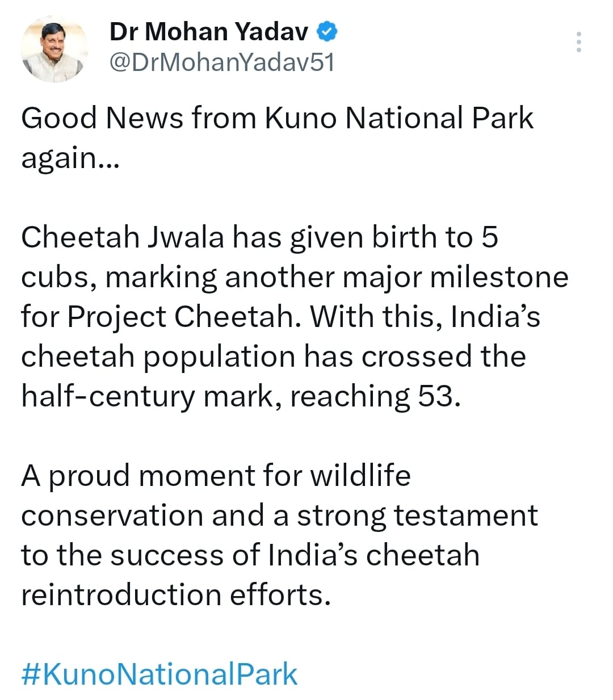Image resolution: width=613 pixels, height=700 pixels.
Task: Click the phrase "success of India's cheetah"
Action: click(295, 555)
